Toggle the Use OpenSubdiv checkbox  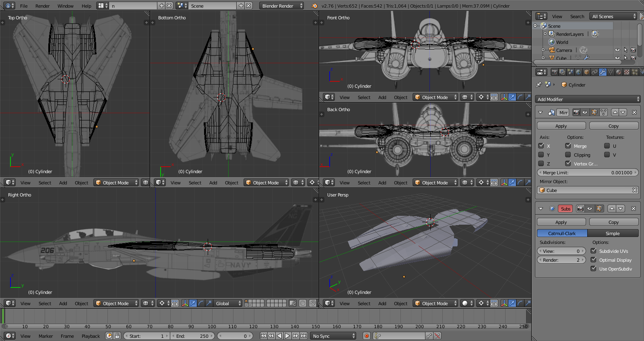[x=593, y=269]
